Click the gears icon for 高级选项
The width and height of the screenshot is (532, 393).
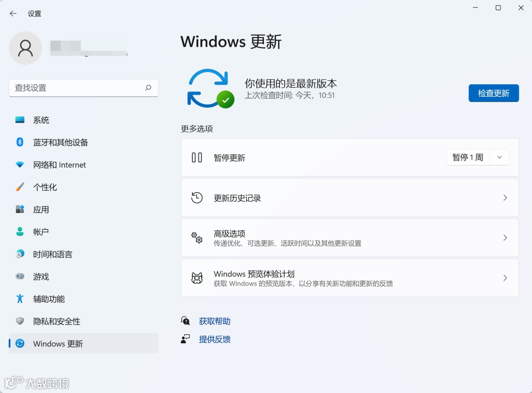click(197, 238)
